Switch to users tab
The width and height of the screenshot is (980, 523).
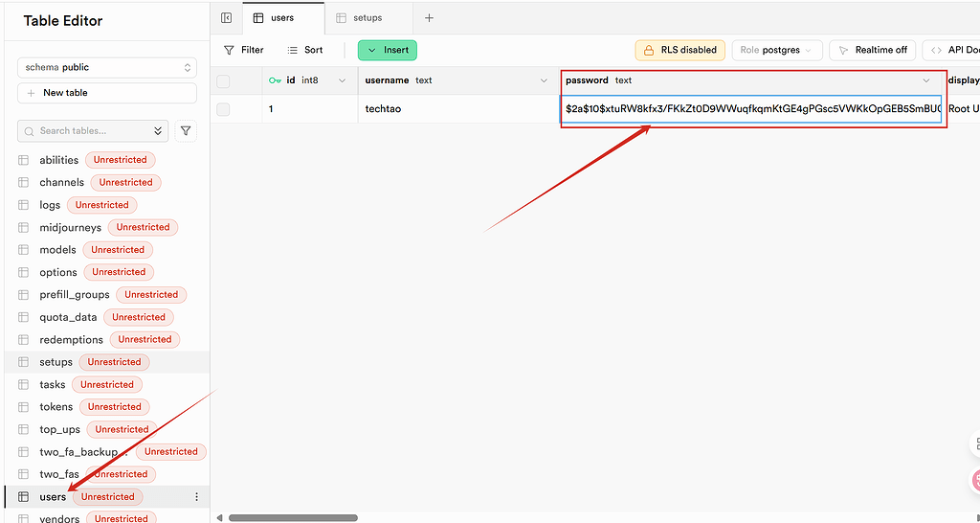point(283,18)
